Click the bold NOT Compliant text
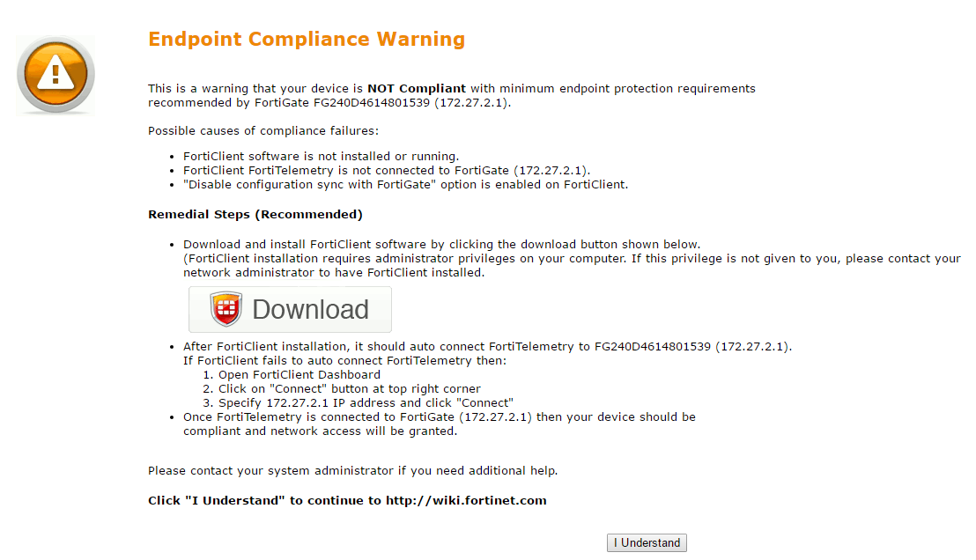 click(x=416, y=89)
